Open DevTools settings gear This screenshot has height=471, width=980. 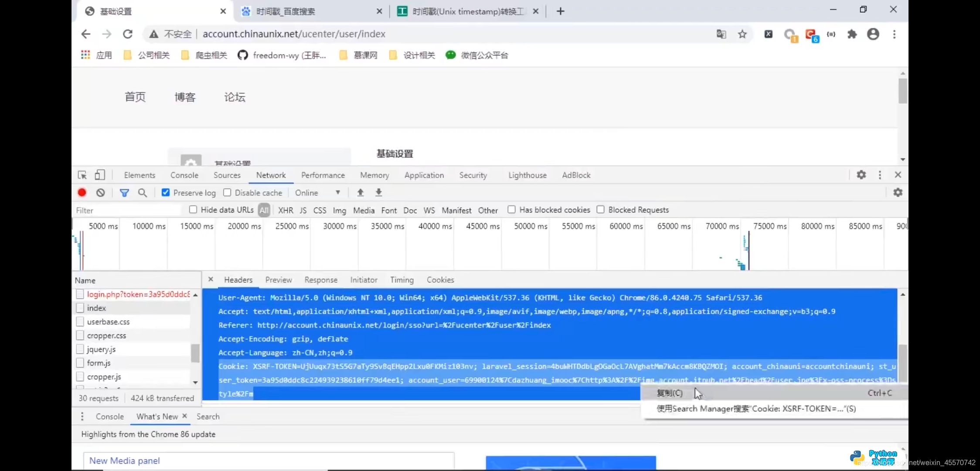tap(861, 175)
